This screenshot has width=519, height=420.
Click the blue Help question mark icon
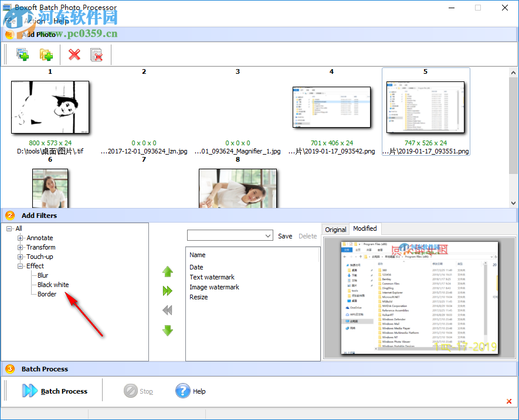coord(182,391)
